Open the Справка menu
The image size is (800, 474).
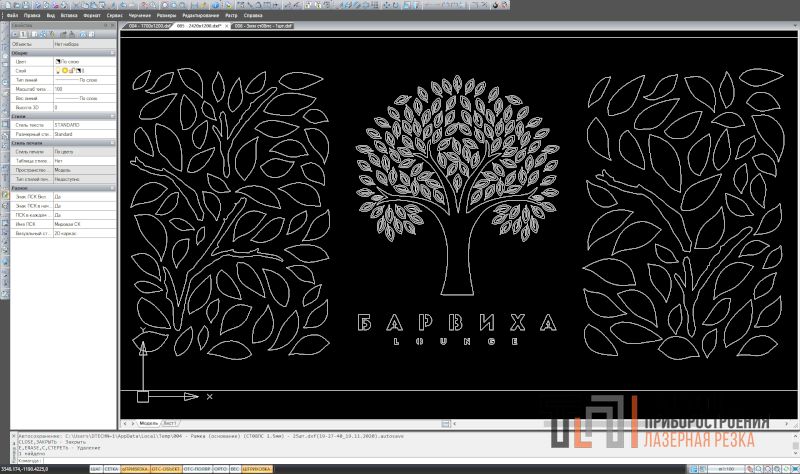tap(253, 15)
